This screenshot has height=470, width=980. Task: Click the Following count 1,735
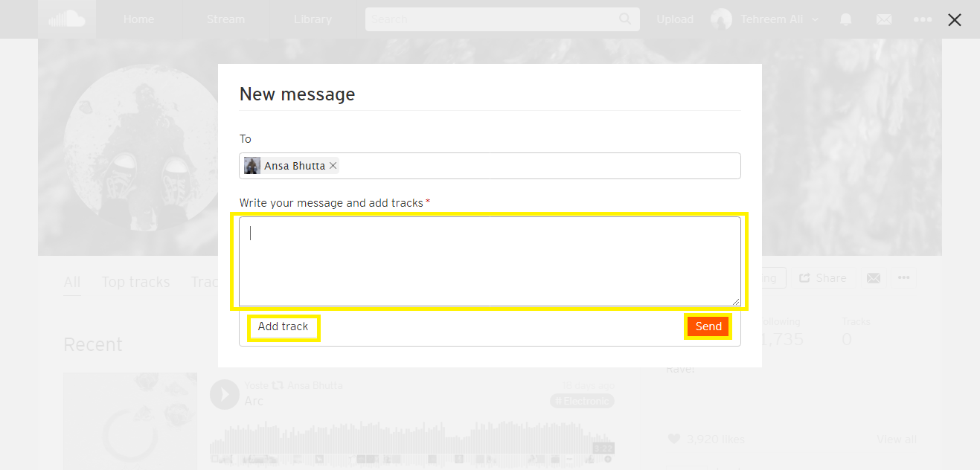(x=781, y=332)
